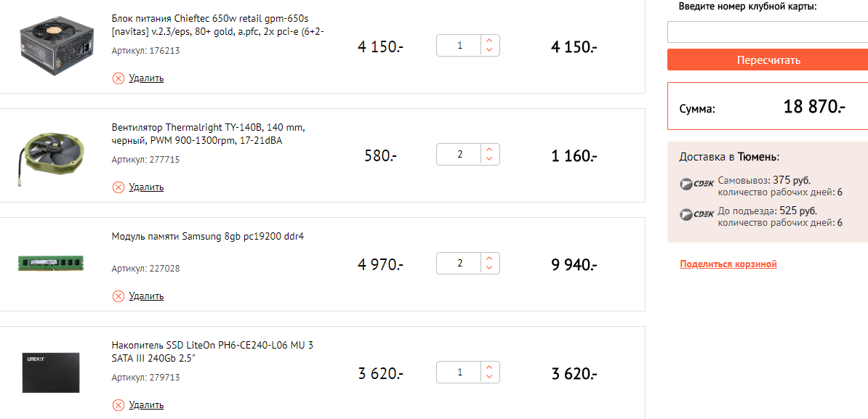Decrease quantity of LiteOn SSD drive
868x419 pixels.
(x=489, y=377)
